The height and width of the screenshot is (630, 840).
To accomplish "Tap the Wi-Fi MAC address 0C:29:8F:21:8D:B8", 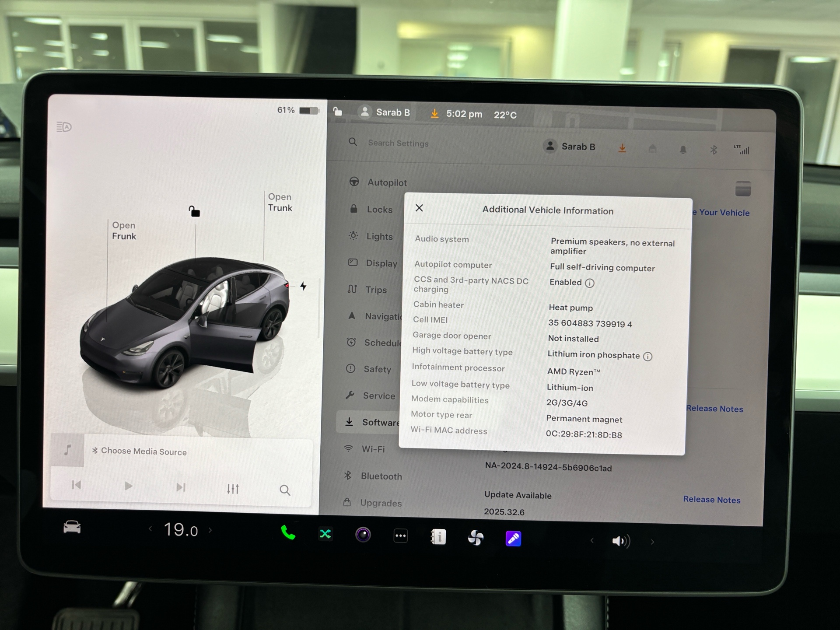I will 584,434.
